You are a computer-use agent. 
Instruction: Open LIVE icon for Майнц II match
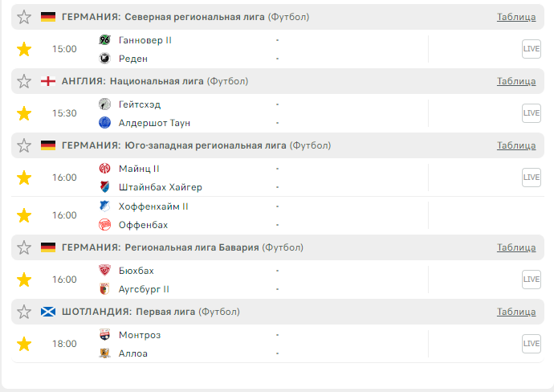(x=531, y=177)
